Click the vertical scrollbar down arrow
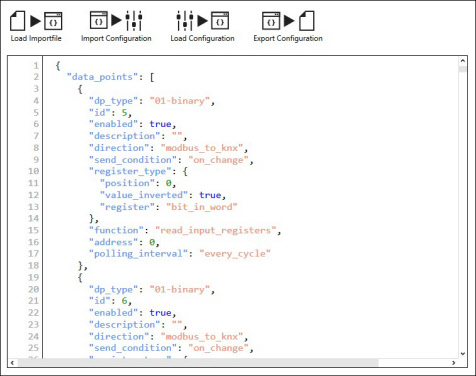 tap(462, 354)
